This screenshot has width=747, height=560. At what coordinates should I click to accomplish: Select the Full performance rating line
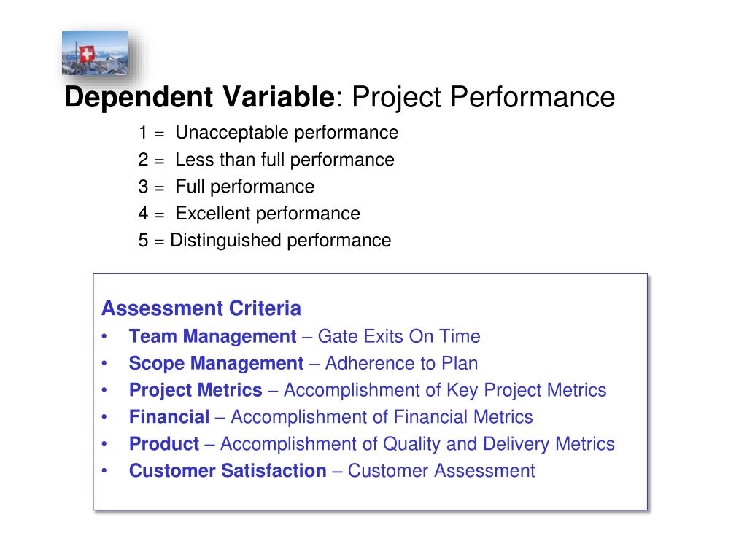coord(226,187)
